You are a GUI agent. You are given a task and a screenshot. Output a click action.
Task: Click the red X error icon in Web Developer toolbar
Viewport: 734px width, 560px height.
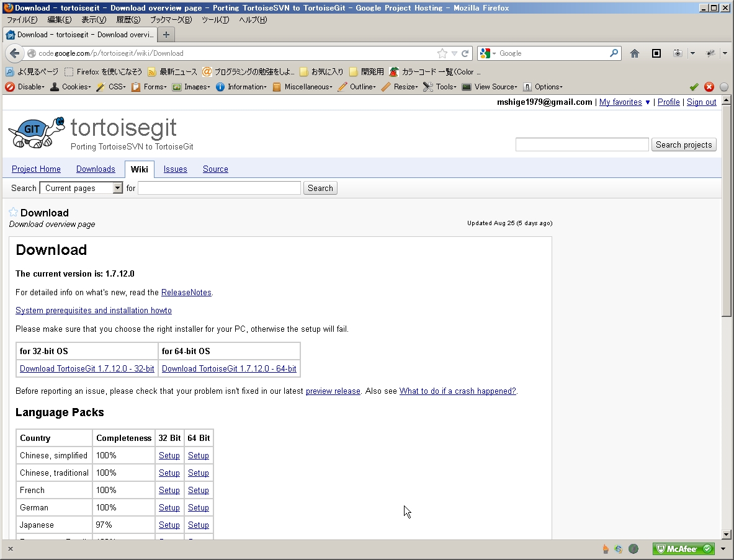click(709, 87)
